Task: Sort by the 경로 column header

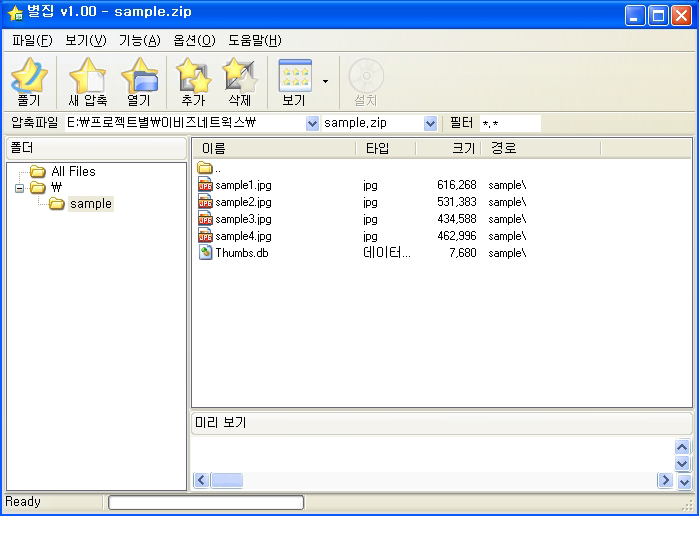Action: click(504, 148)
